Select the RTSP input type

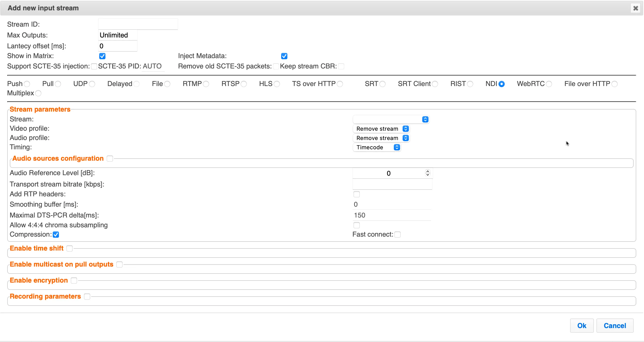coord(244,84)
